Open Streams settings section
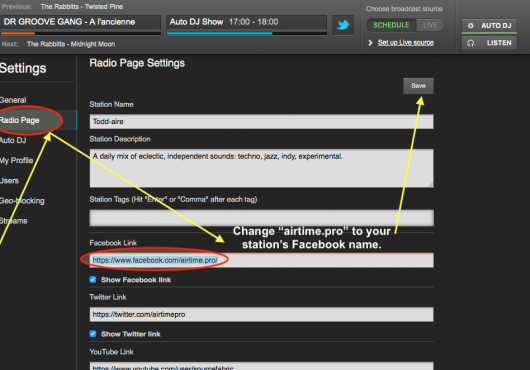This screenshot has height=370, width=530. pyautogui.click(x=14, y=221)
